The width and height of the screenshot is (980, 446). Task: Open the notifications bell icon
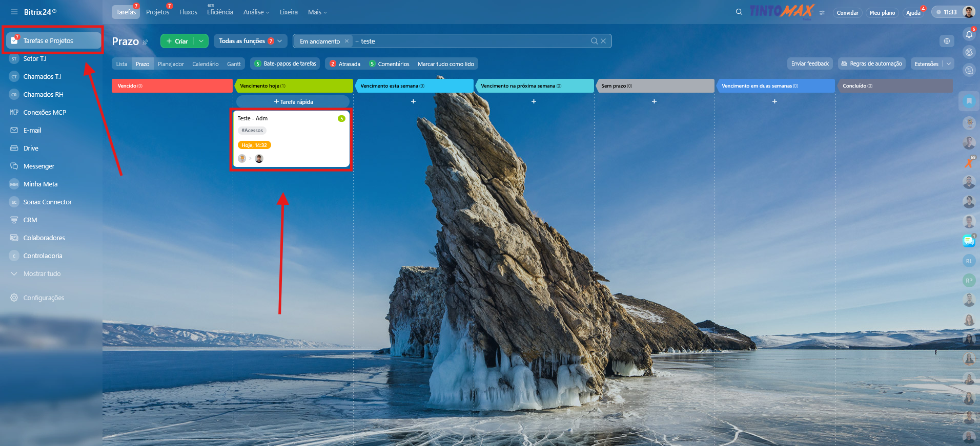(969, 34)
